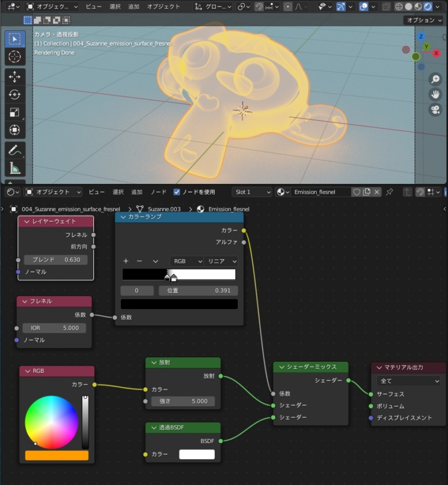Open the Options dropdown in viewport

pyautogui.click(x=423, y=20)
